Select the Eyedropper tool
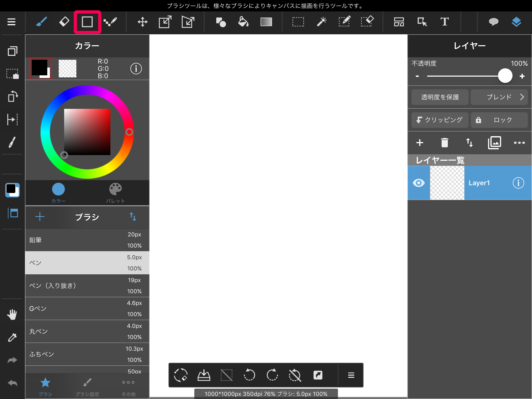The height and width of the screenshot is (399, 532). 12,337
